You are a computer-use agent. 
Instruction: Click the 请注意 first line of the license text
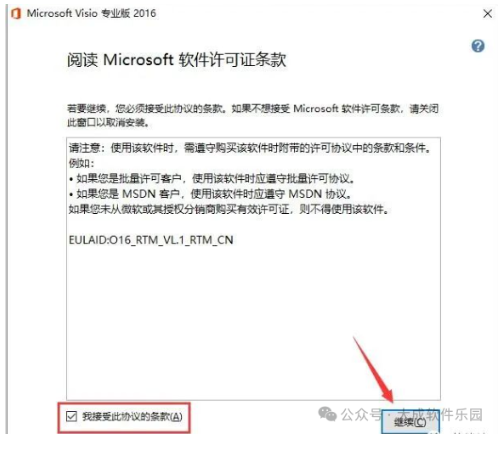point(250,148)
